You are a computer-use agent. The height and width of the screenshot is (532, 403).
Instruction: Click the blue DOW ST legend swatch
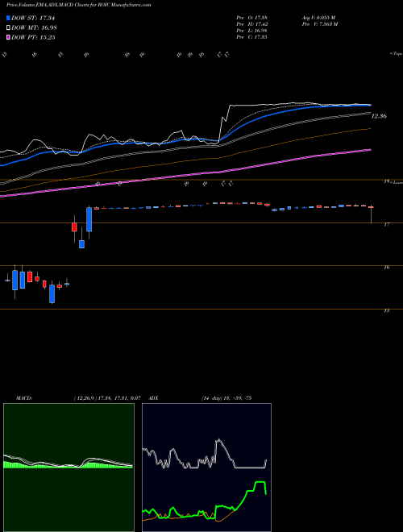pos(9,18)
